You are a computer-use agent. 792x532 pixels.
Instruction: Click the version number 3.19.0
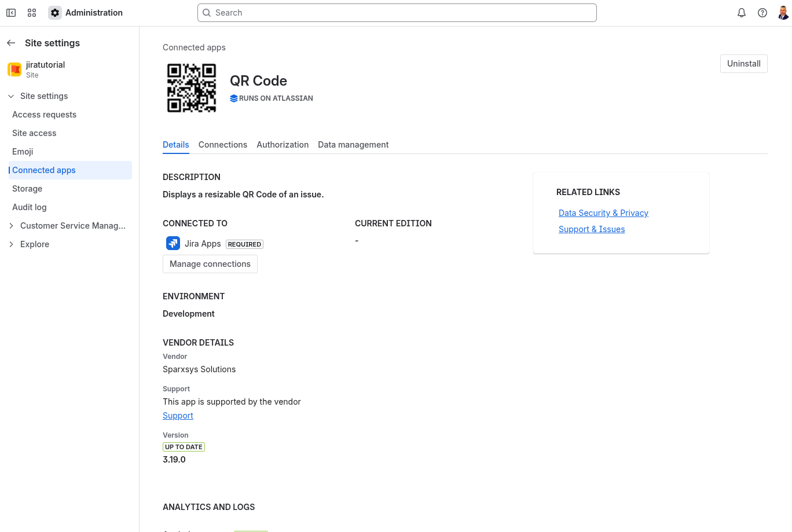(174, 460)
